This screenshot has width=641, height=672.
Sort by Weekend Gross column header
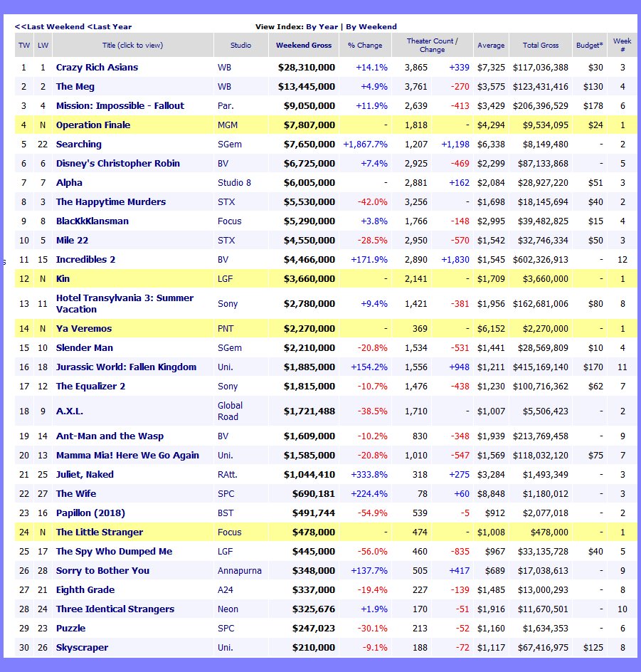304,45
